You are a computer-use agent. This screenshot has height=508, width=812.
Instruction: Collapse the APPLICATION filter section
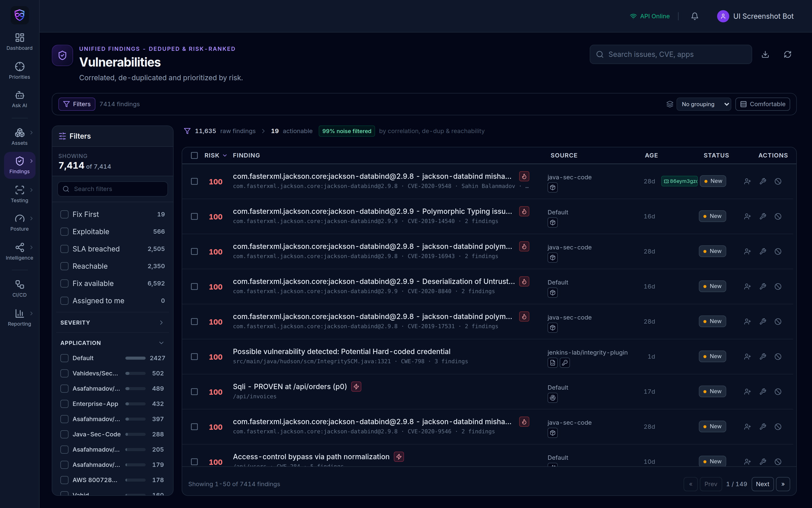(112, 343)
